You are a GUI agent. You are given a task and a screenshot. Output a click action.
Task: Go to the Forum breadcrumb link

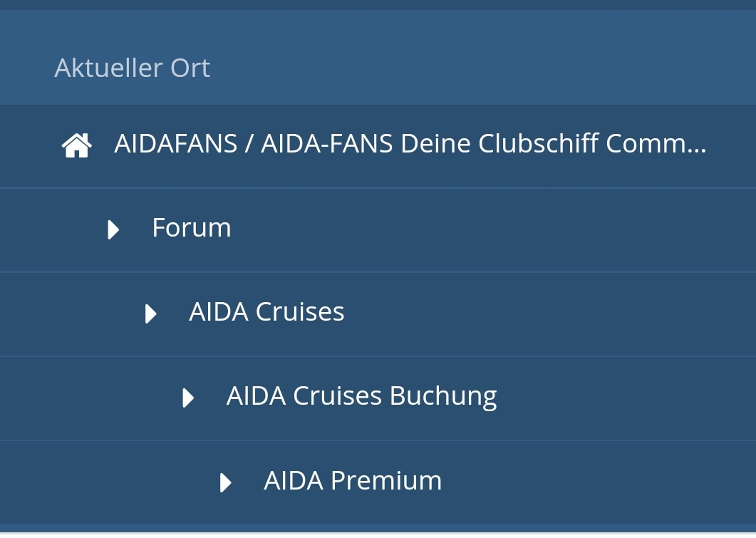(192, 228)
